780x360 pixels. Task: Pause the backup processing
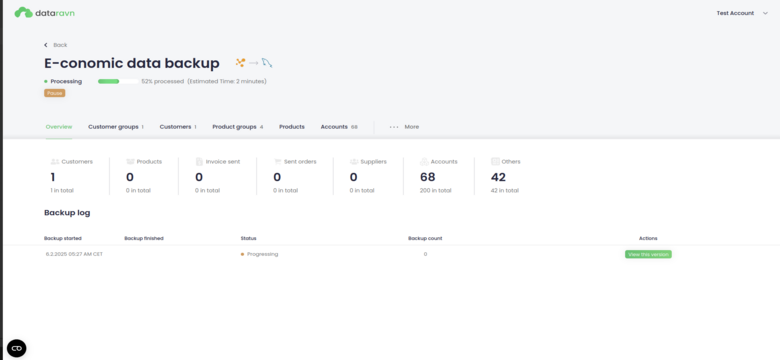55,93
